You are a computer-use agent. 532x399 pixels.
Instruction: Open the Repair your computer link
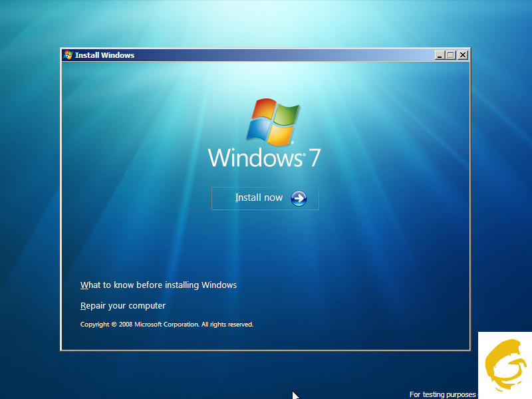[x=123, y=306]
